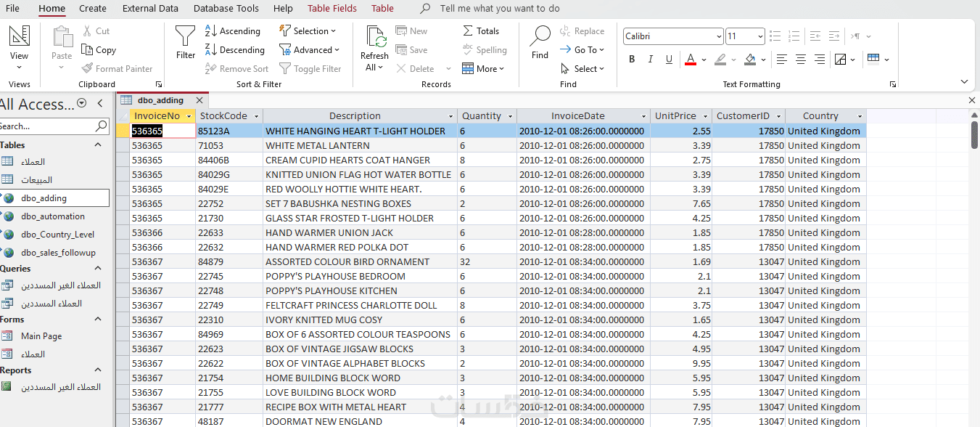Toggle Bold text formatting
Image resolution: width=980 pixels, height=427 pixels.
[x=632, y=59]
